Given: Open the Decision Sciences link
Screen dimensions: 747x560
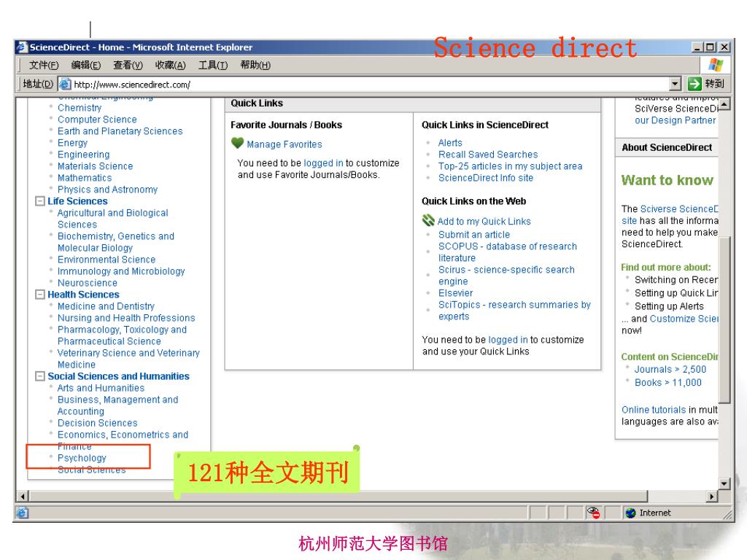Looking at the screenshot, I should click(98, 423).
